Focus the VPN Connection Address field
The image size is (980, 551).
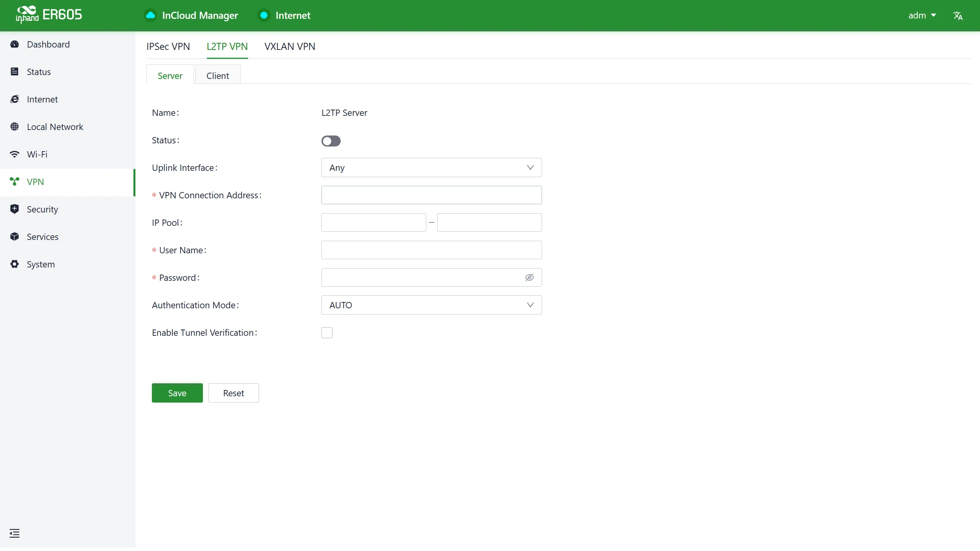point(432,195)
